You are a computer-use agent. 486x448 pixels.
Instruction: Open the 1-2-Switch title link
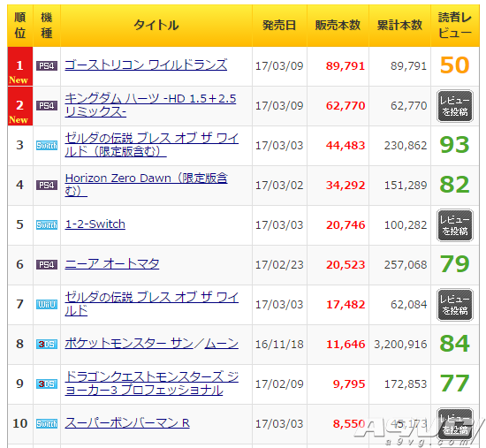click(95, 224)
